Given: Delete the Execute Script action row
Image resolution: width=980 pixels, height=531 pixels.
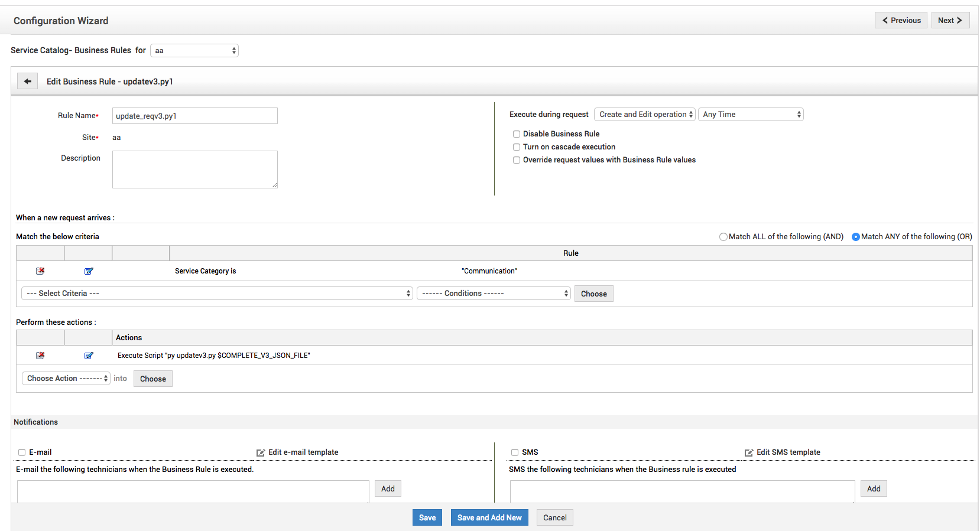Looking at the screenshot, I should (x=40, y=356).
